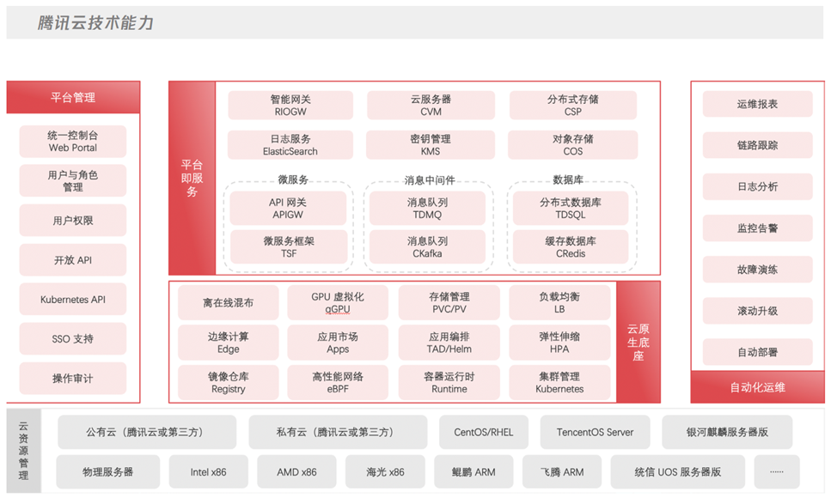Select the 对象存储 COS box
The width and height of the screenshot is (831, 504).
click(573, 145)
